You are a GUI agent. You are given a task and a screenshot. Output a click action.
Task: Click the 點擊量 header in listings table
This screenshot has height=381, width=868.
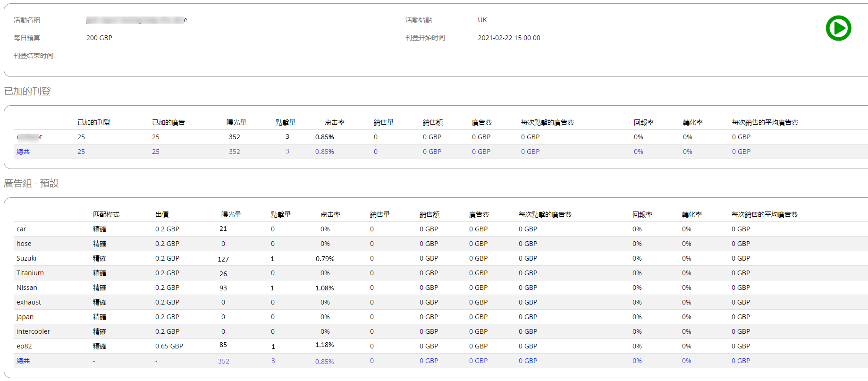tap(286, 122)
